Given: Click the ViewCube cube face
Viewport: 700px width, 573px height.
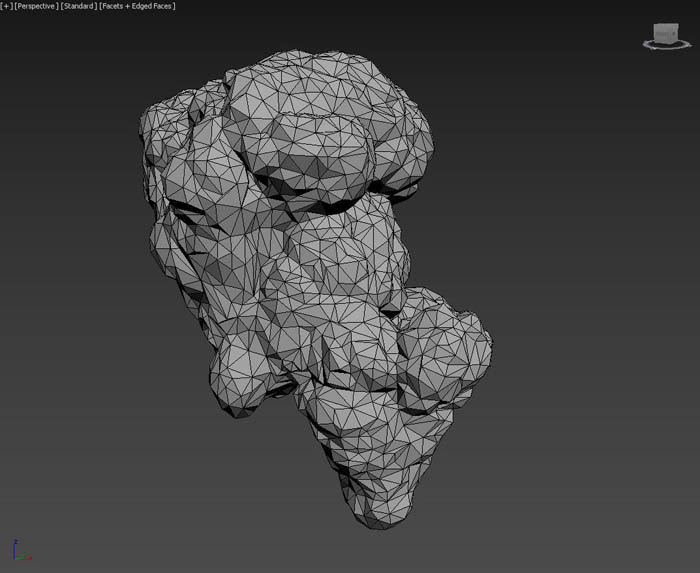Looking at the screenshot, I should tap(665, 33).
